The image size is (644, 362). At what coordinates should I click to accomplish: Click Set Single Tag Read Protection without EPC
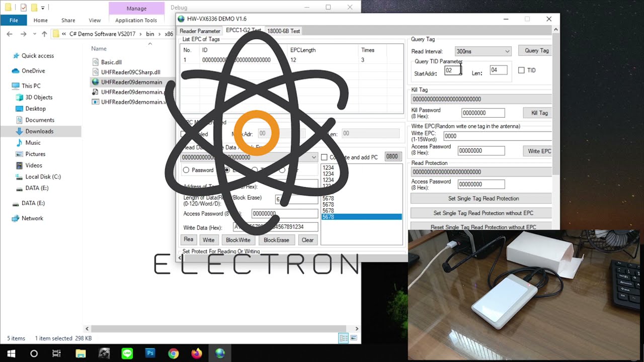point(481,213)
